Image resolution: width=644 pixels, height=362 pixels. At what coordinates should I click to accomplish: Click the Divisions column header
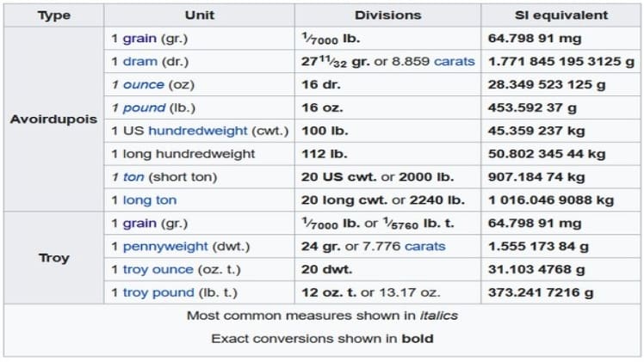pos(387,15)
